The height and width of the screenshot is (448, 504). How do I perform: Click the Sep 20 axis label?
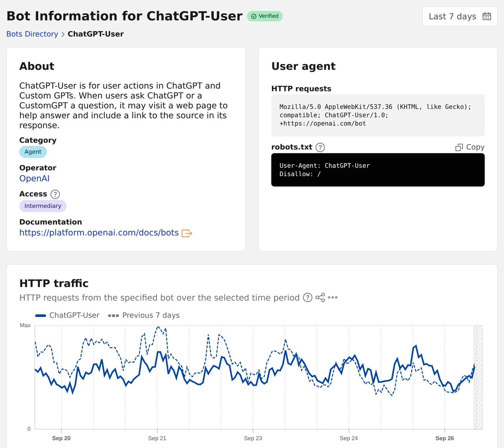coord(61,438)
